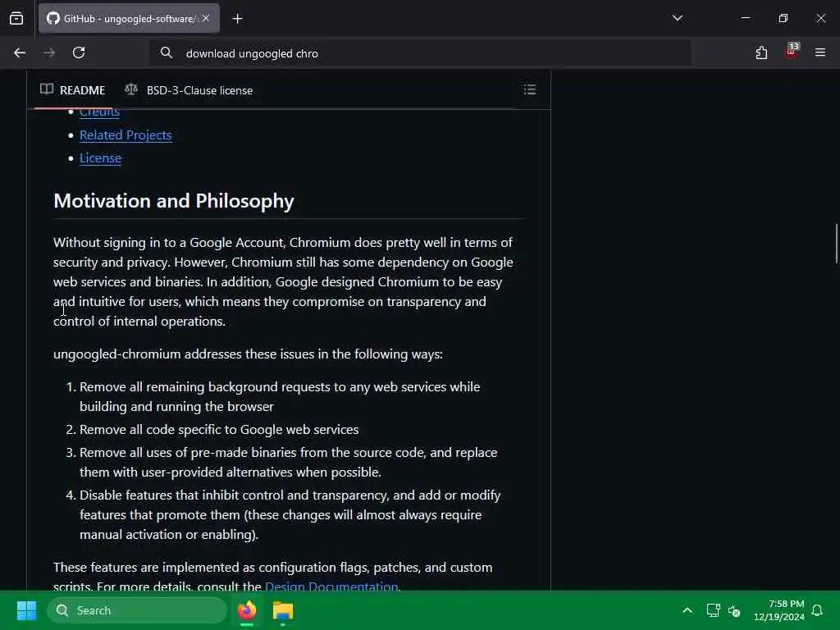Open the notifications bell icon
The width and height of the screenshot is (840, 630).
(817, 610)
